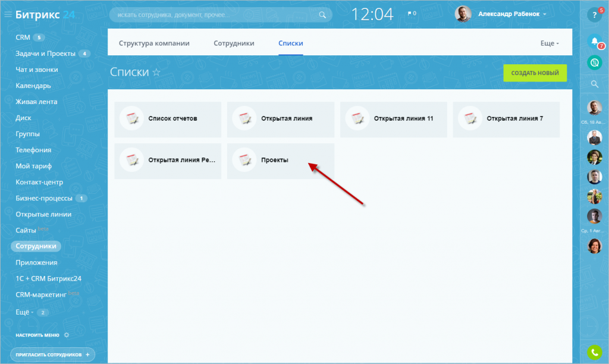Click the hamburger menu icon beside Битрикс
The width and height of the screenshot is (609, 364).
coord(8,15)
